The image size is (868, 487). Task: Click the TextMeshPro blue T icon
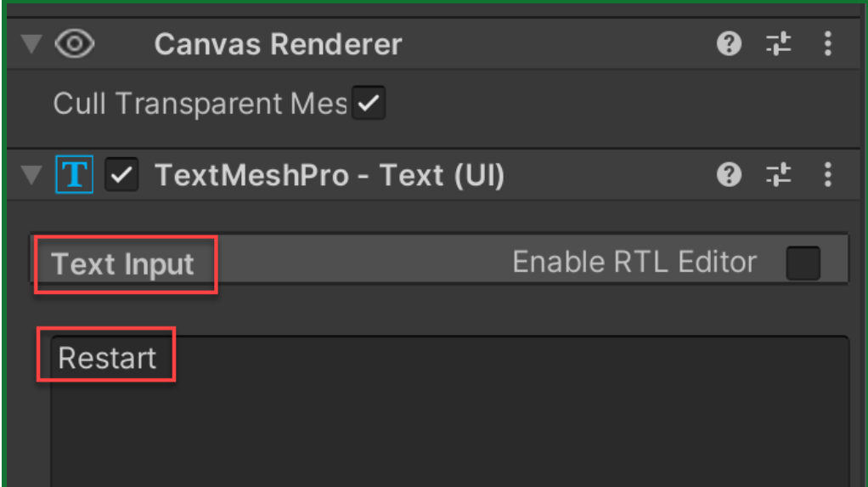pyautogui.click(x=76, y=175)
